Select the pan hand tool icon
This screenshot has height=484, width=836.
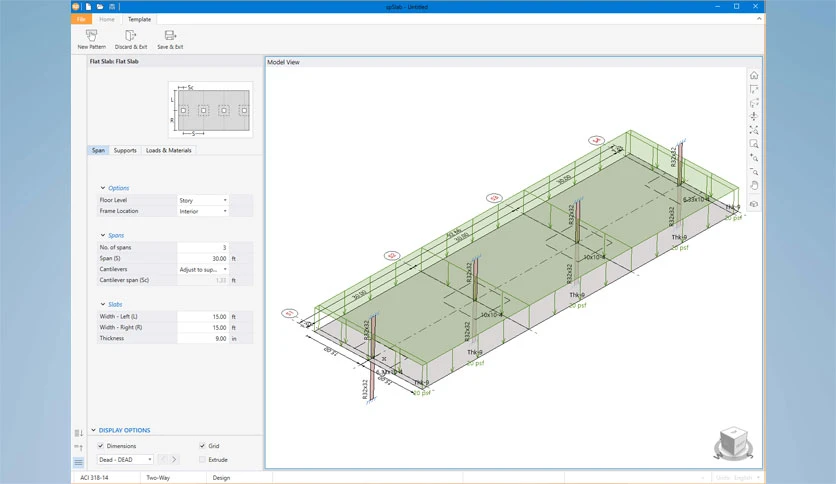coord(754,185)
